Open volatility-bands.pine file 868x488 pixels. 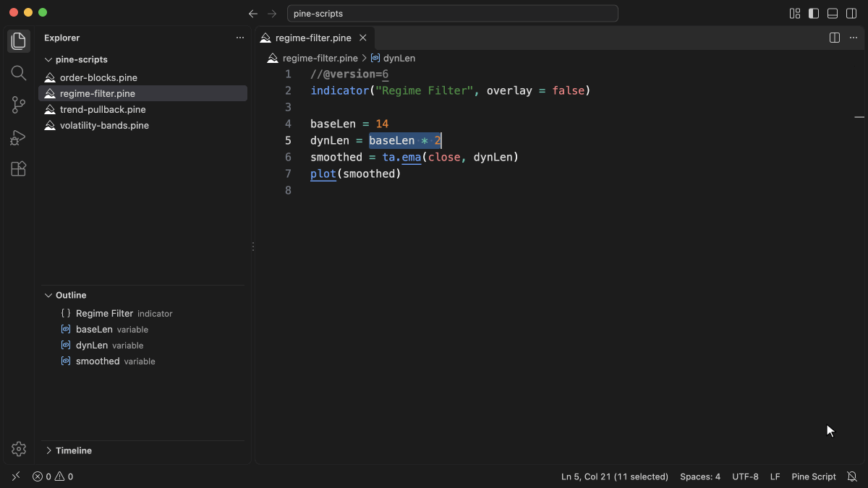tap(142, 125)
